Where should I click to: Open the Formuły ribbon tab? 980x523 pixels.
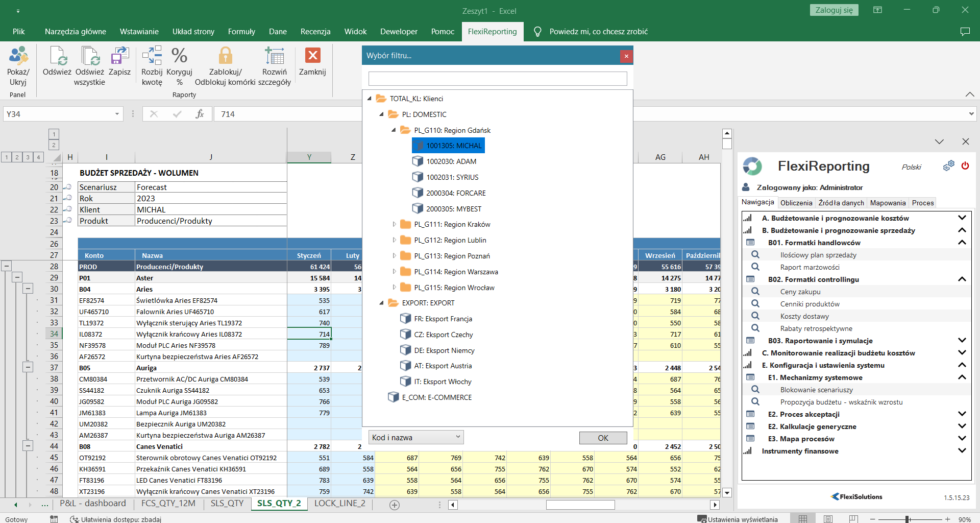(241, 32)
